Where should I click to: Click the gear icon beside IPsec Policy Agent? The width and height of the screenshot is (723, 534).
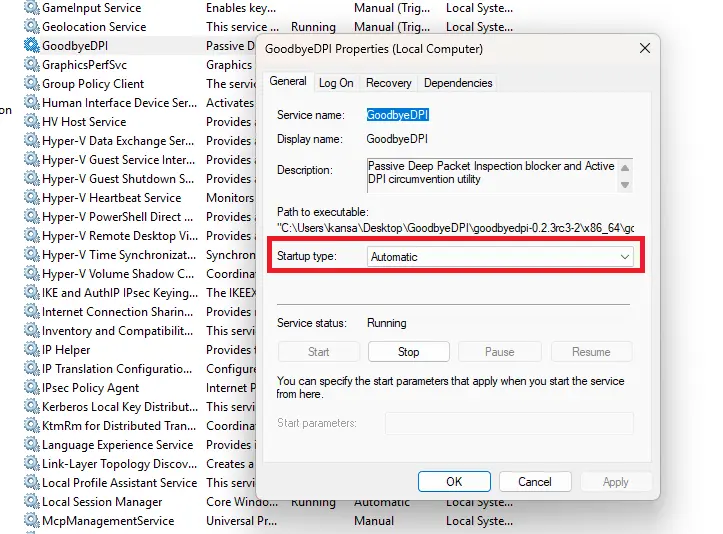(x=31, y=387)
